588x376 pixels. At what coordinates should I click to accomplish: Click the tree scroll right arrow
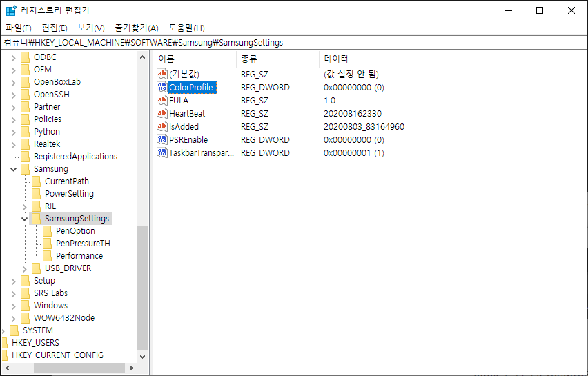tap(131, 368)
